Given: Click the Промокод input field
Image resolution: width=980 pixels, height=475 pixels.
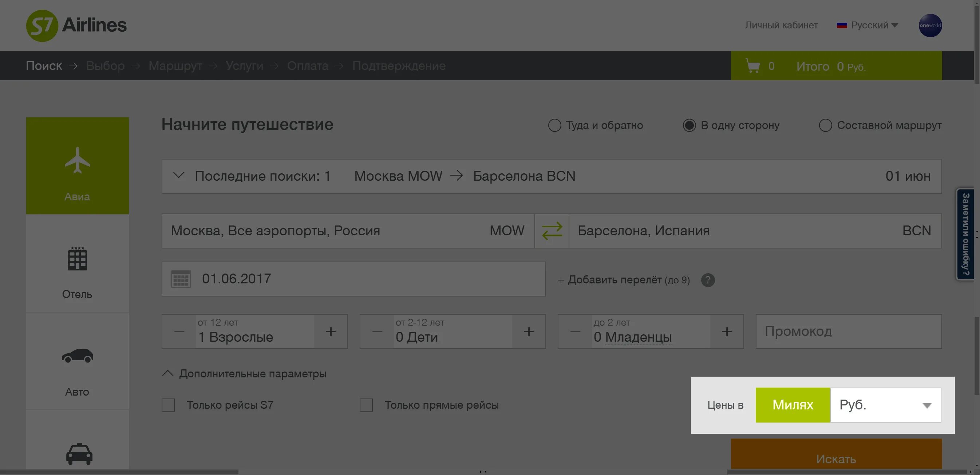Looking at the screenshot, I should click(849, 331).
